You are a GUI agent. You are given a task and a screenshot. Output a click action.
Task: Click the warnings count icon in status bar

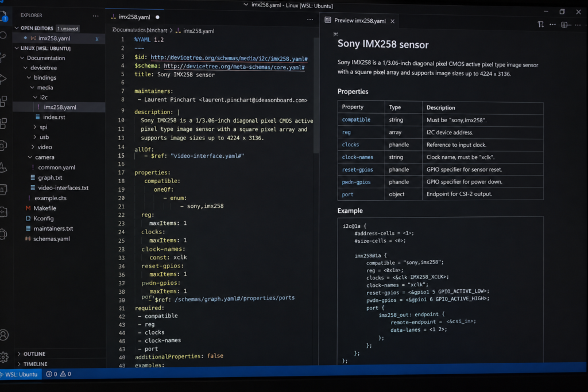pos(63,374)
